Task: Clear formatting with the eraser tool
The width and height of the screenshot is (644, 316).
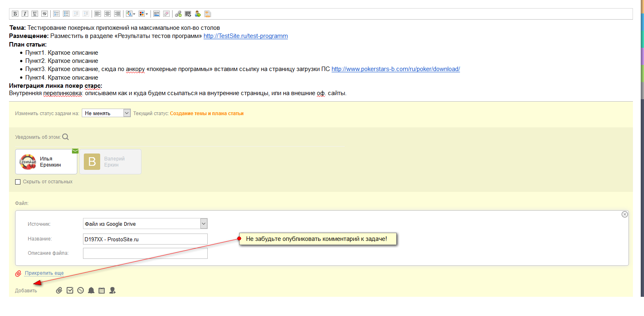Action: tap(166, 14)
